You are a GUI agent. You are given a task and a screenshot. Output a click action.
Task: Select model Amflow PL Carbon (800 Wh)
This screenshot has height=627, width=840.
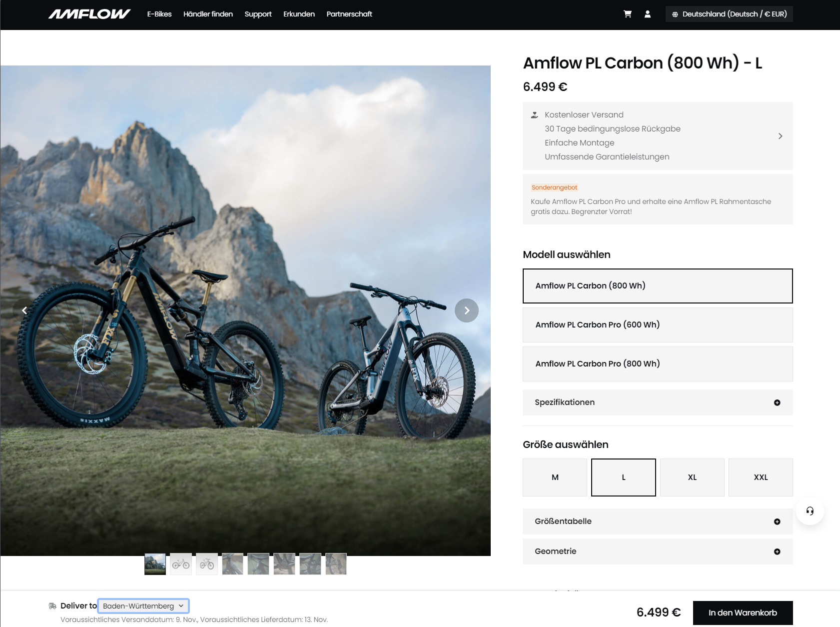[x=658, y=286]
